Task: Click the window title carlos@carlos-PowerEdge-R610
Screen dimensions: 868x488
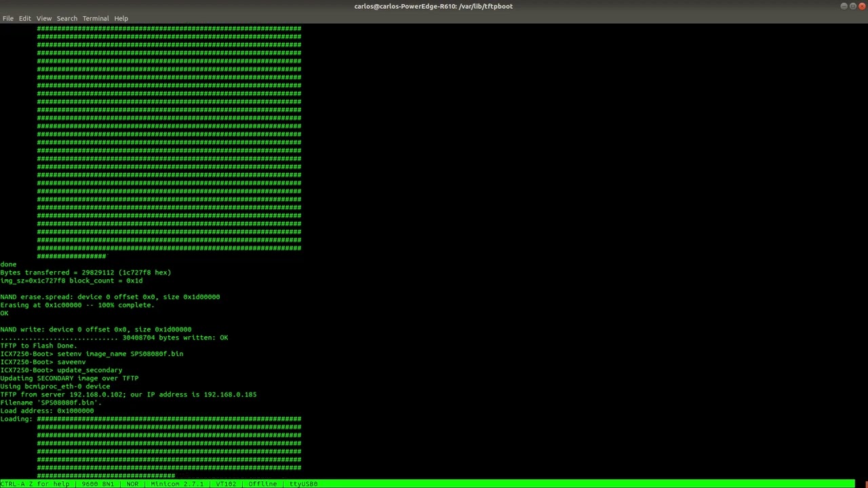Action: tap(433, 6)
